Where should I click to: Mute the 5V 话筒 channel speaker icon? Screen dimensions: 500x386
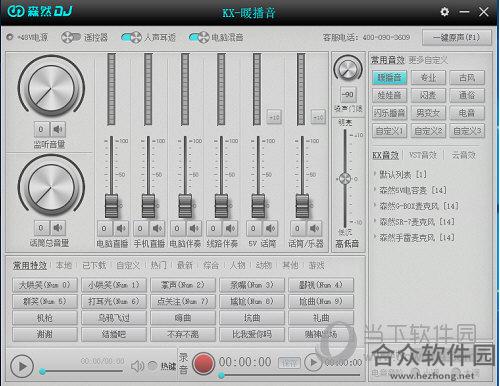click(x=270, y=228)
